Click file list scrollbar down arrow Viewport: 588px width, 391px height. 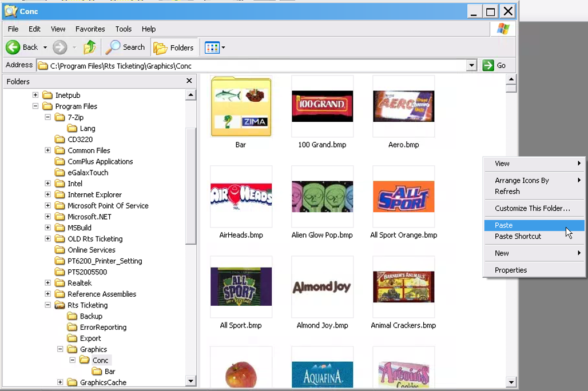(x=511, y=382)
